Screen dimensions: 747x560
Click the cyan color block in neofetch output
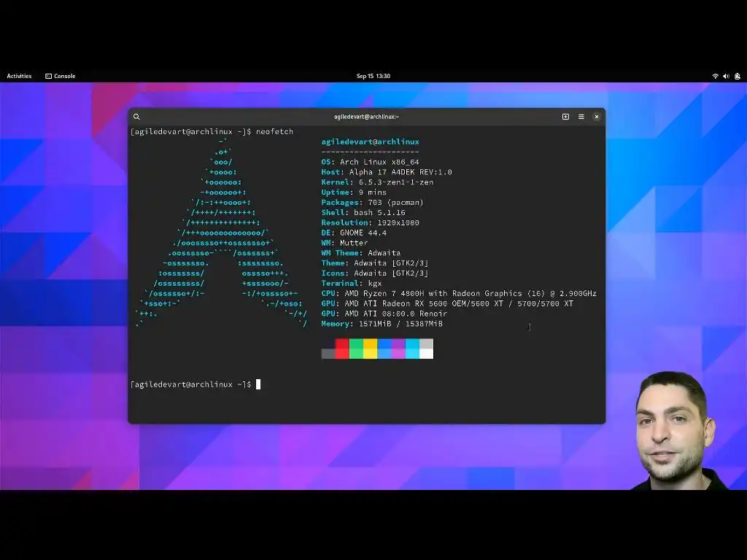point(412,349)
